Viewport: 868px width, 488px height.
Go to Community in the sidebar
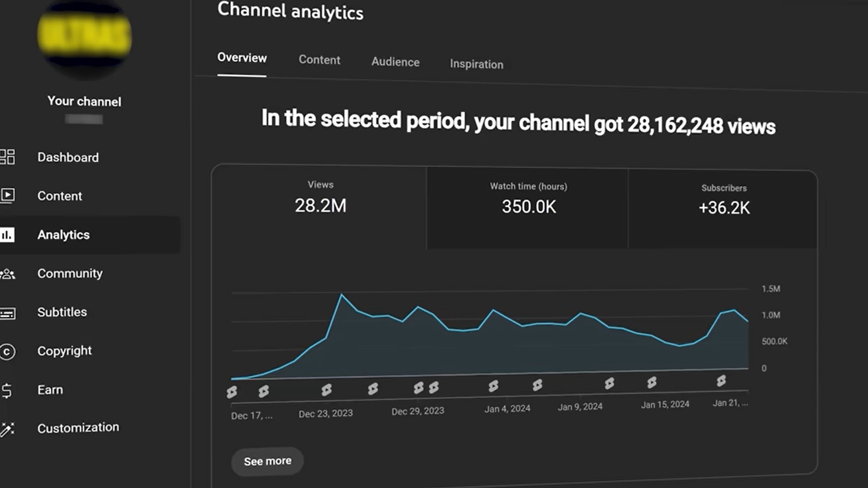(70, 273)
